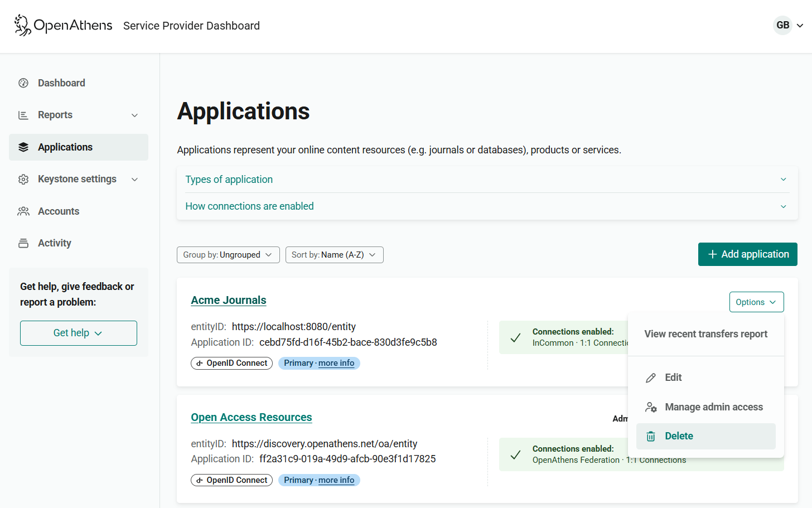Viewport: 812px width, 508px height.
Task: Click the Reports chart icon
Action: tap(23, 115)
